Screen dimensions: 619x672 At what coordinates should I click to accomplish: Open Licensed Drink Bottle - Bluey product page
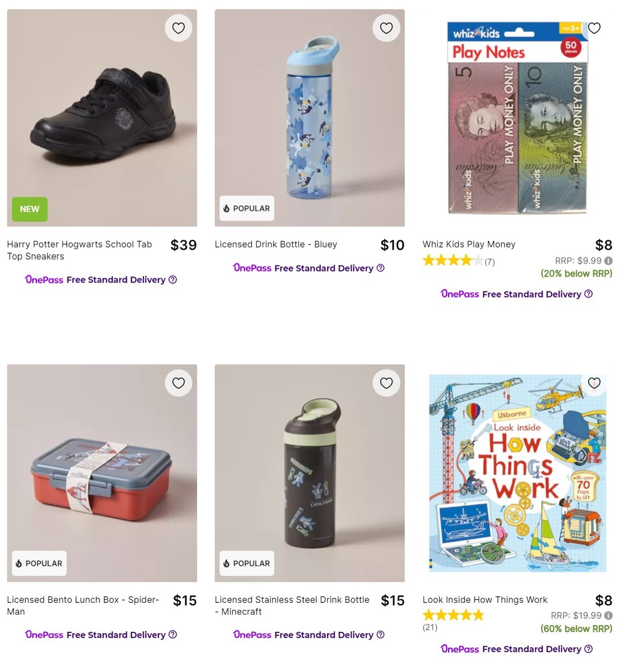click(x=275, y=244)
